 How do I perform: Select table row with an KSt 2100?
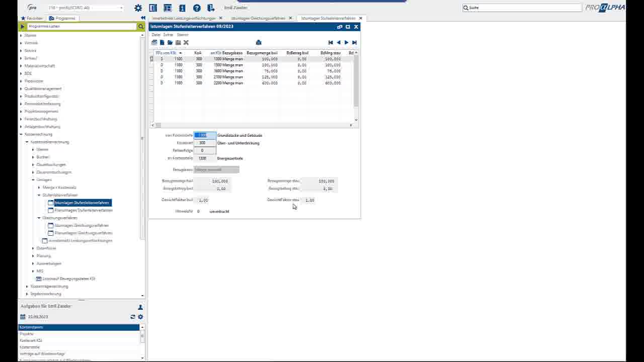point(252,77)
